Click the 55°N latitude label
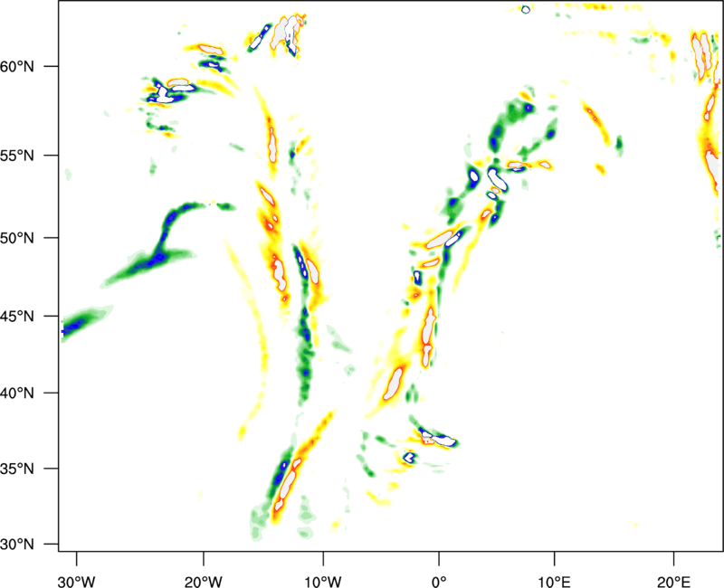This screenshot has height=588, width=724. pos(17,155)
